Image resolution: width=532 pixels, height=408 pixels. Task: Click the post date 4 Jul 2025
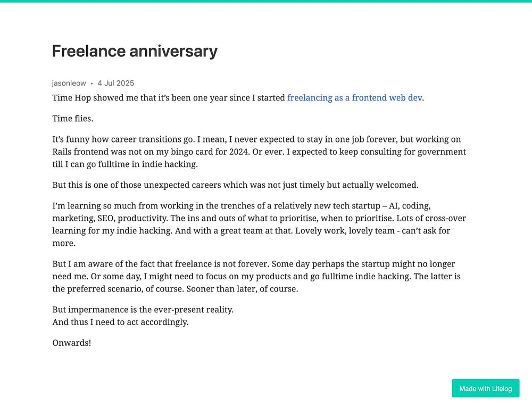pyautogui.click(x=115, y=83)
